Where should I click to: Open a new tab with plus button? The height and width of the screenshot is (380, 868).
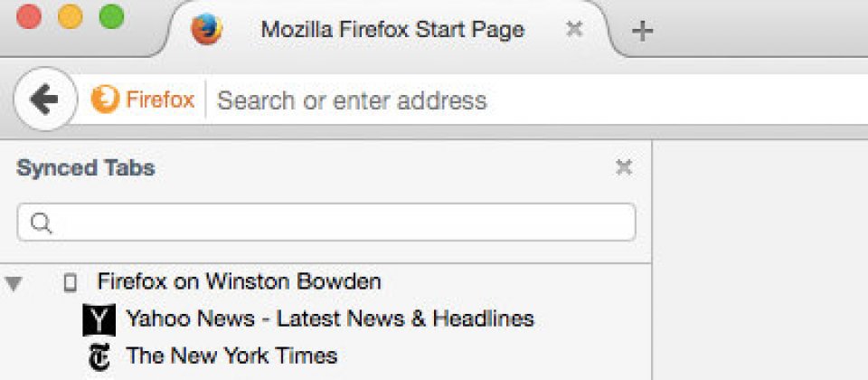(642, 31)
